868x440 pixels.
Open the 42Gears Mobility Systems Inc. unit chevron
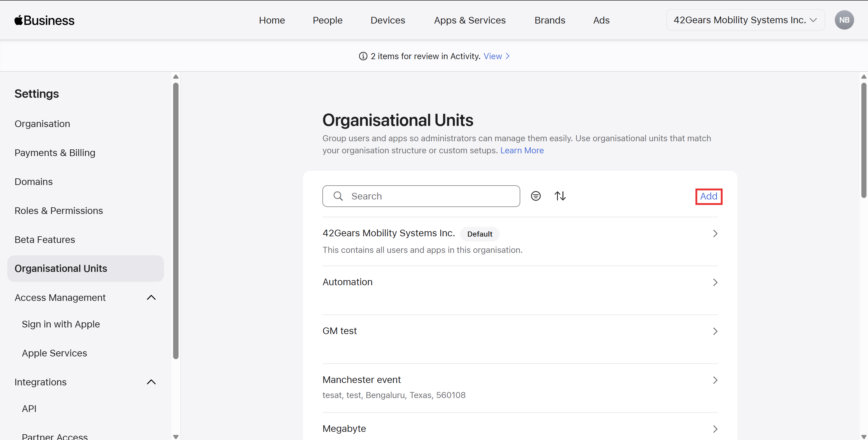(x=715, y=233)
